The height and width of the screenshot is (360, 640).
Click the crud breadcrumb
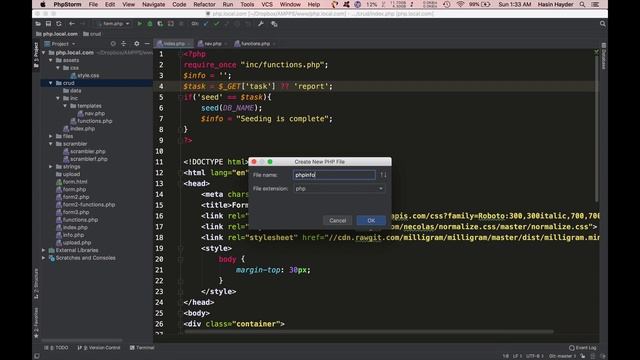pos(92,34)
